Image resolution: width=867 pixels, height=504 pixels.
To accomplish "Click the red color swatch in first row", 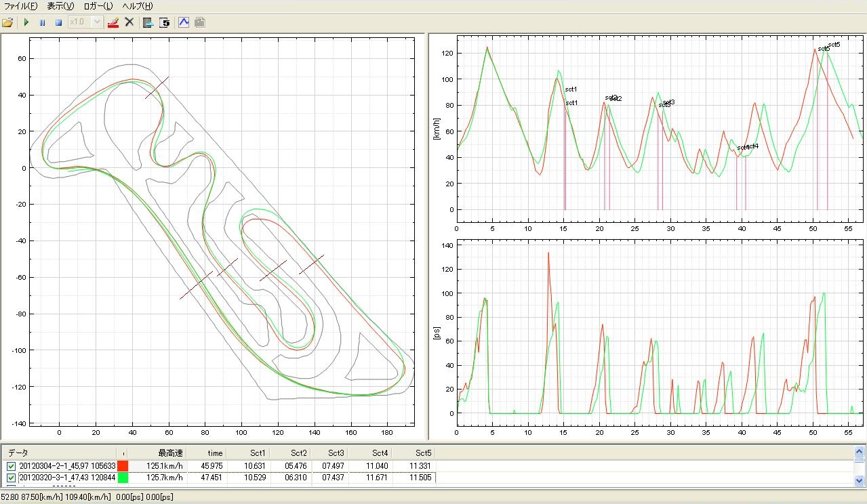I will [123, 466].
